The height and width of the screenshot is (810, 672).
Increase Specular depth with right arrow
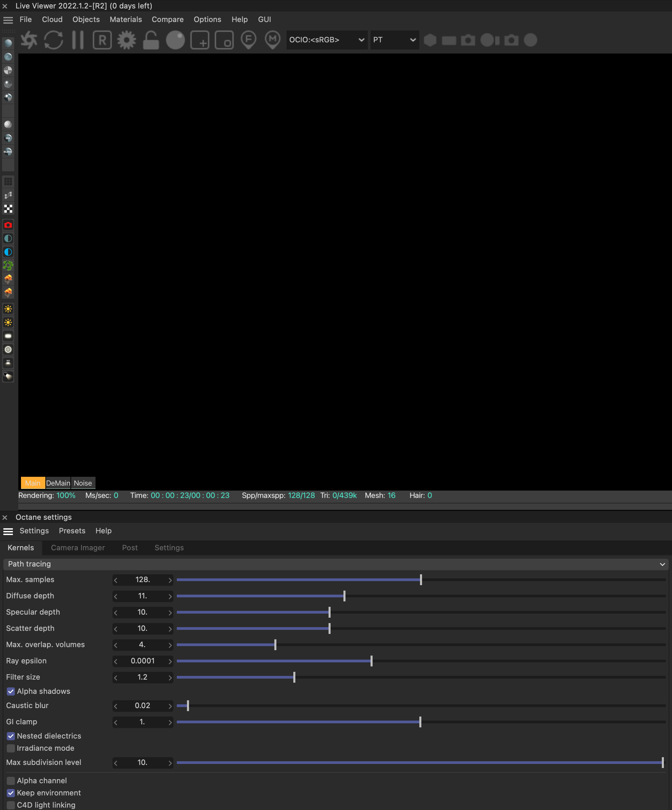point(170,612)
